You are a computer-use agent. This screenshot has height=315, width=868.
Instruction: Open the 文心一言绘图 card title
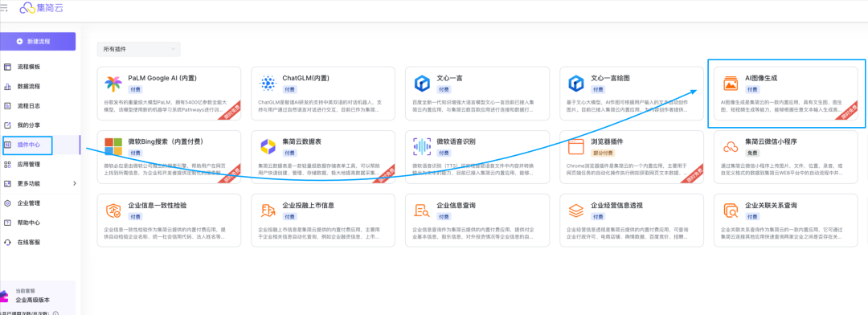[x=611, y=78]
